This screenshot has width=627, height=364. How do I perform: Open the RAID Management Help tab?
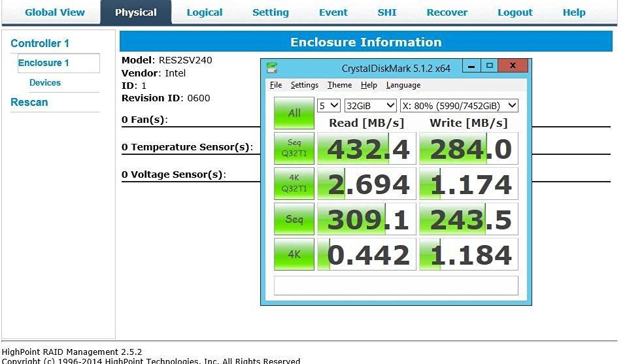(574, 12)
